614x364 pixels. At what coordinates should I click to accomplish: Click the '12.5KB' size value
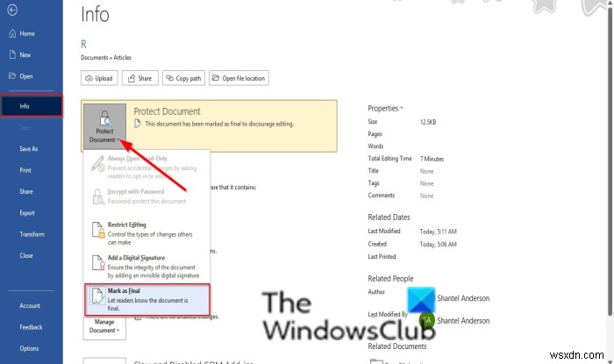tap(428, 122)
